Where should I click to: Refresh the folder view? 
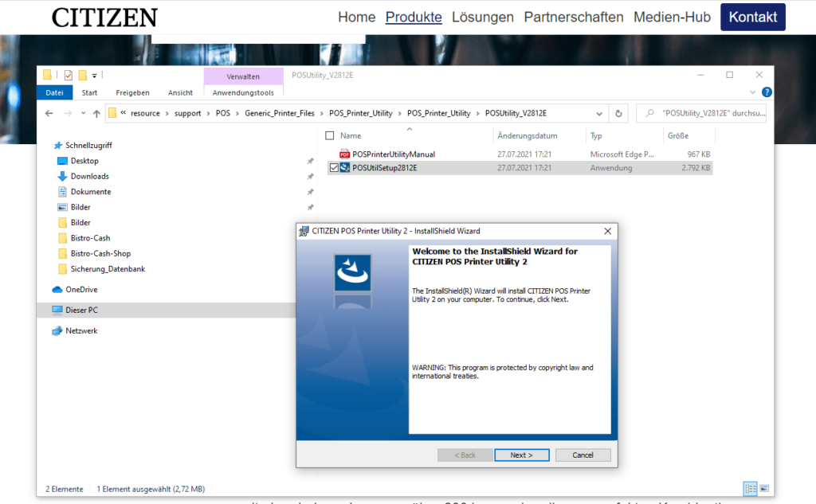(x=618, y=113)
